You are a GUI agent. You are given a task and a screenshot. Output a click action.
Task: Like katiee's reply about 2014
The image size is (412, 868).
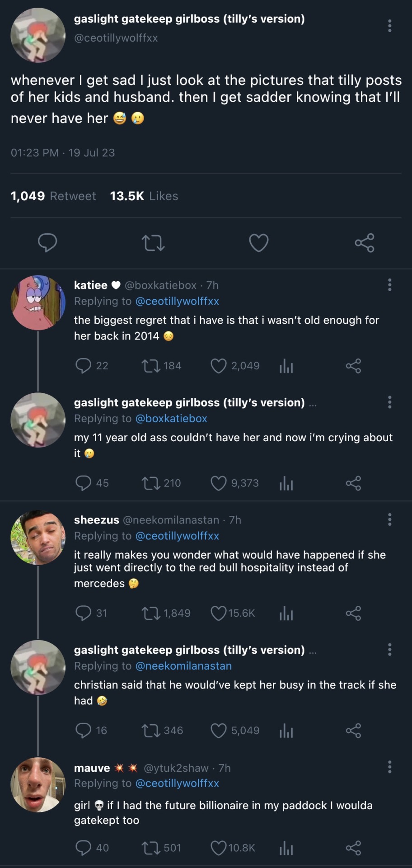click(x=219, y=366)
